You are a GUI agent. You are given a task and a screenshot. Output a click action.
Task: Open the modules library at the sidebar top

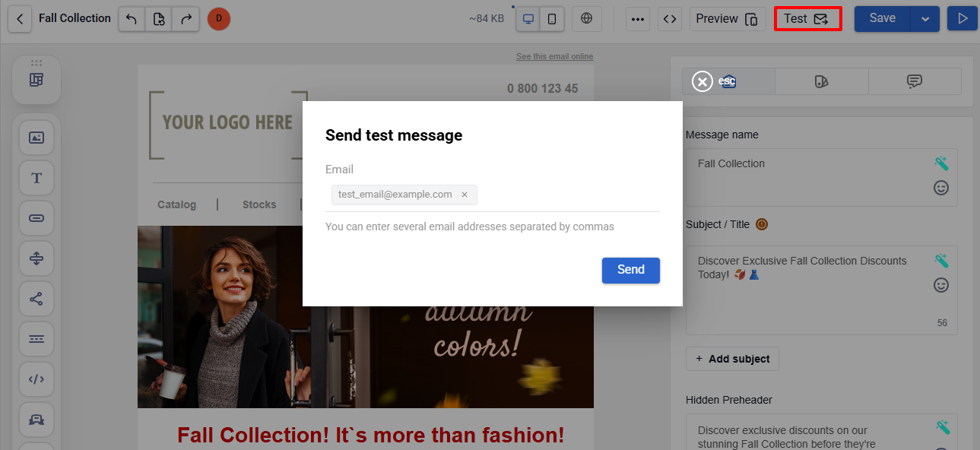click(36, 80)
